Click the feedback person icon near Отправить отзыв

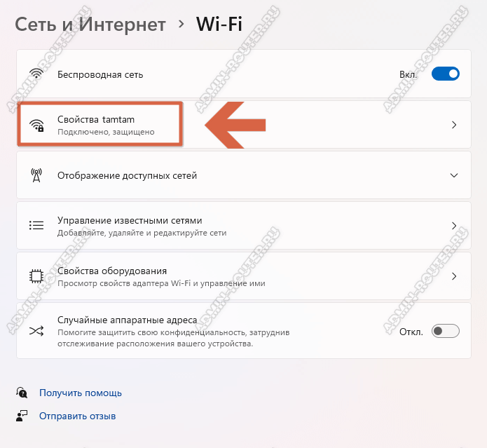click(x=22, y=416)
